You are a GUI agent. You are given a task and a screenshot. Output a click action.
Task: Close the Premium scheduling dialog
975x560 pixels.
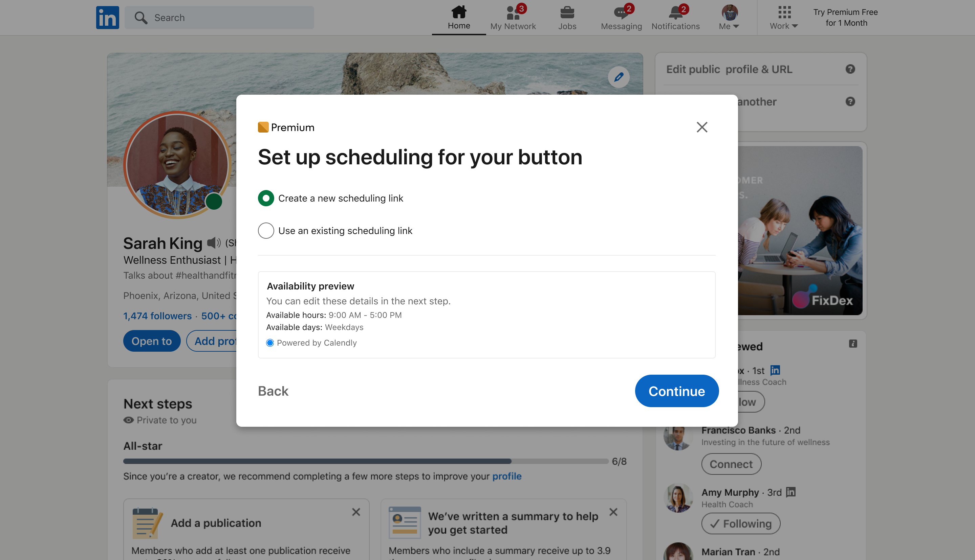tap(702, 127)
